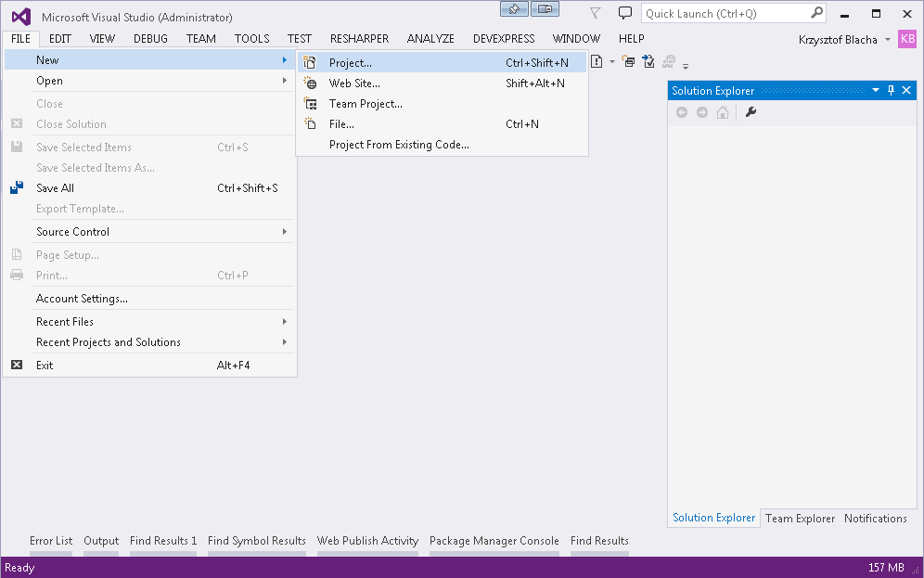Open the DEBUG menu
The image size is (924, 578).
point(150,39)
